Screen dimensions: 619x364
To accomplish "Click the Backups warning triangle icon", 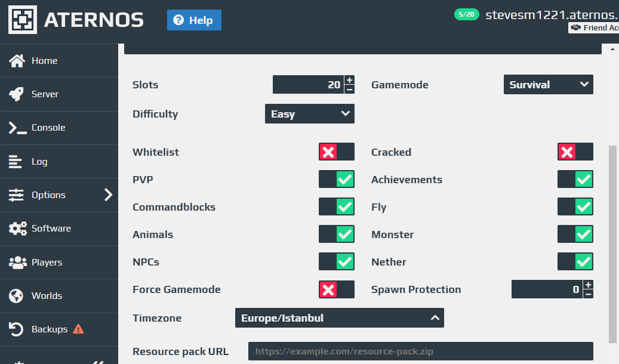I will pyautogui.click(x=78, y=329).
